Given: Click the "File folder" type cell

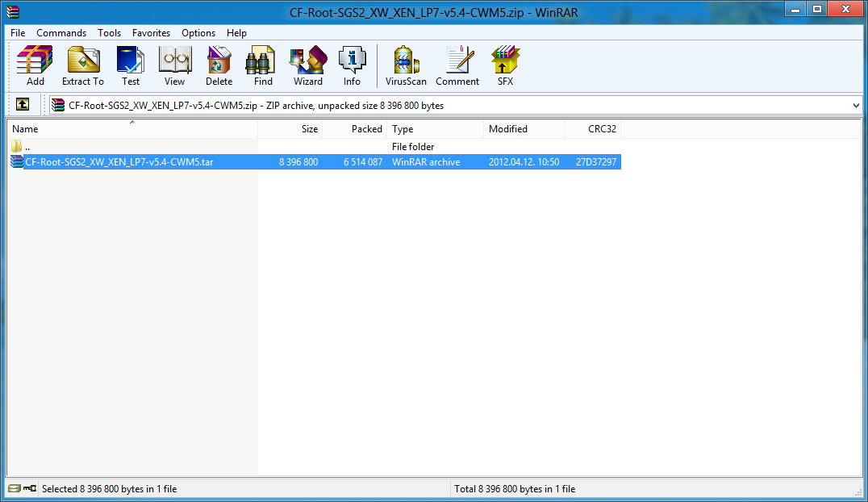Looking at the screenshot, I should point(413,146).
